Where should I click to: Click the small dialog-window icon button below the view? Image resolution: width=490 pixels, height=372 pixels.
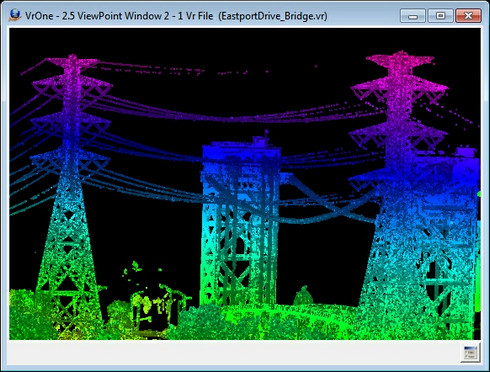pyautogui.click(x=471, y=353)
